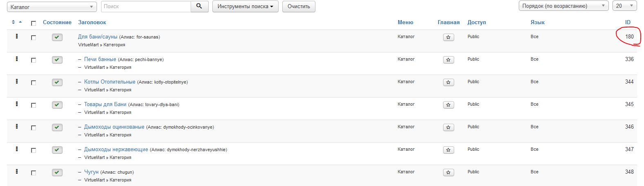644x186 pixels.
Task: Select checkbox for Для бани/сауны row
Action: (34, 38)
